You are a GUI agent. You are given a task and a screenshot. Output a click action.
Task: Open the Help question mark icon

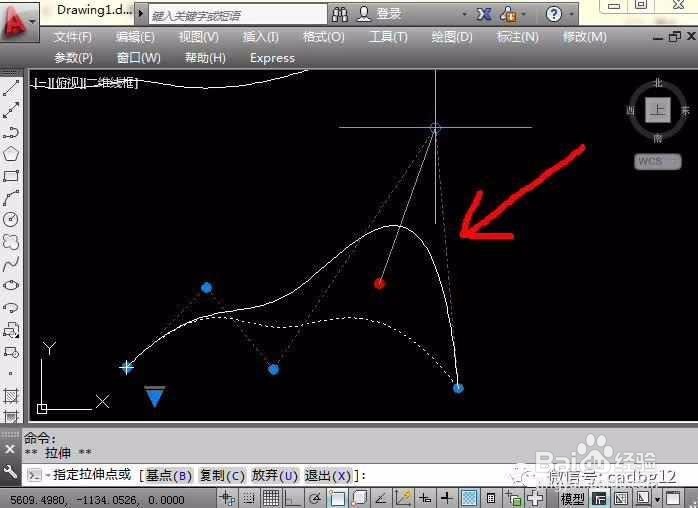[x=554, y=15]
